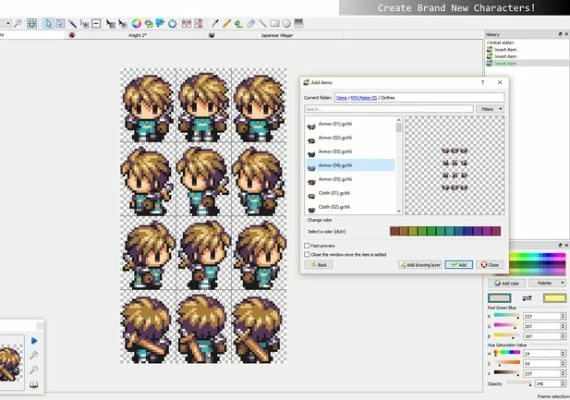This screenshot has height=400, width=570.
Task: Select Armor (01) in the item list
Action: tap(350, 124)
